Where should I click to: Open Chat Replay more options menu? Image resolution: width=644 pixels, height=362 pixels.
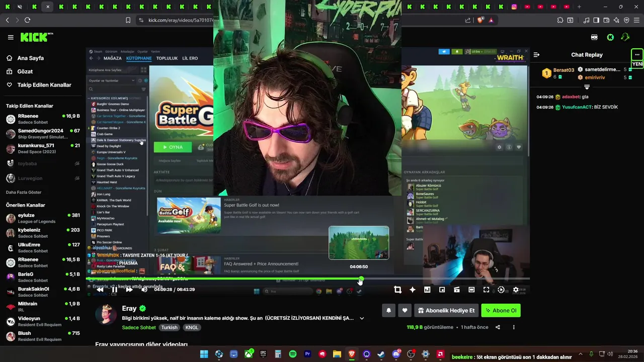pyautogui.click(x=637, y=54)
